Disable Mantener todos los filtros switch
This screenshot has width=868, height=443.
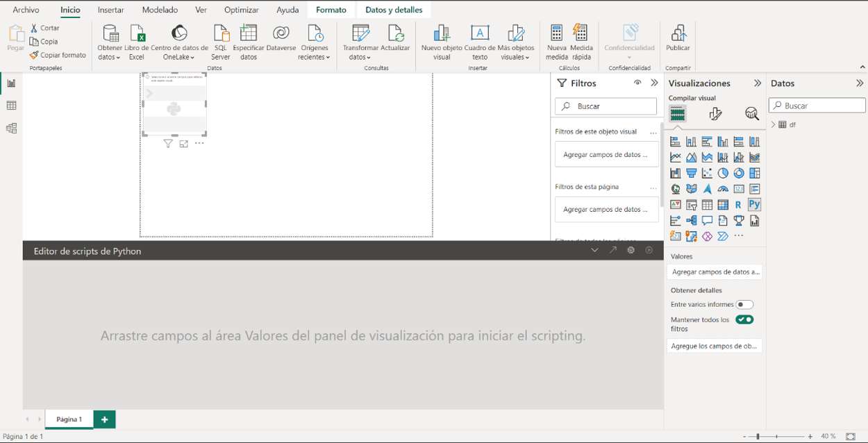744,320
